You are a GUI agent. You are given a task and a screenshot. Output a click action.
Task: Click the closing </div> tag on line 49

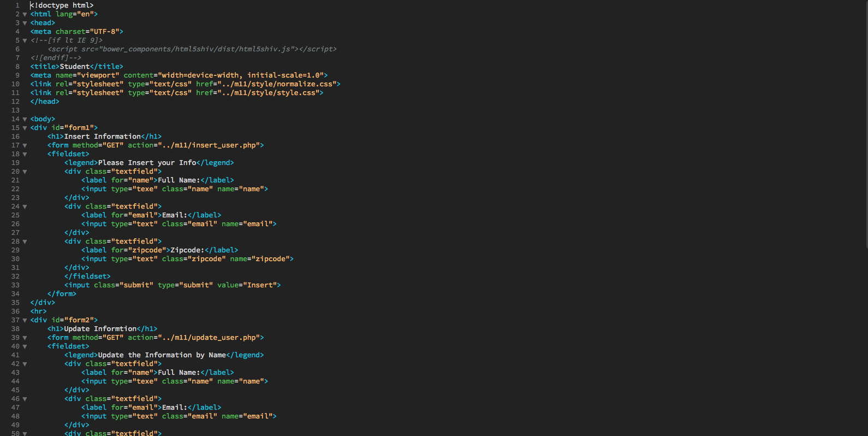(x=77, y=425)
